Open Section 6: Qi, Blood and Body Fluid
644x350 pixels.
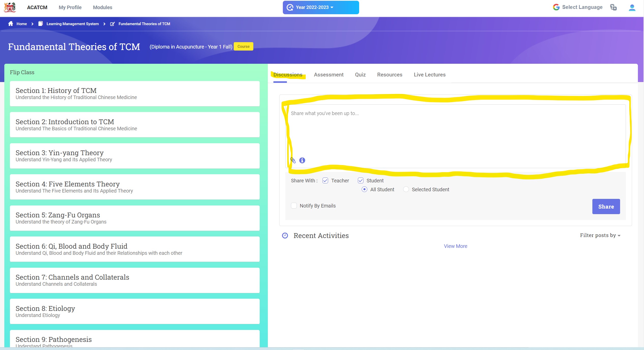135,249
